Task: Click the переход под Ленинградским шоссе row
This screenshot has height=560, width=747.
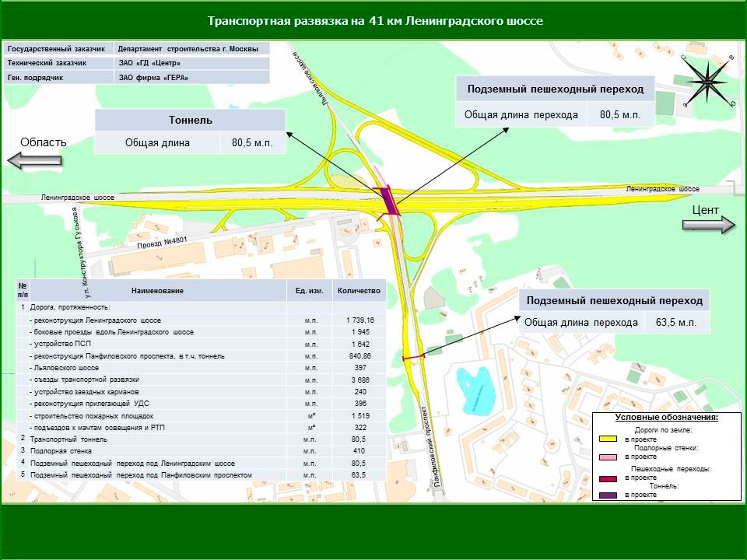Action: point(201,463)
